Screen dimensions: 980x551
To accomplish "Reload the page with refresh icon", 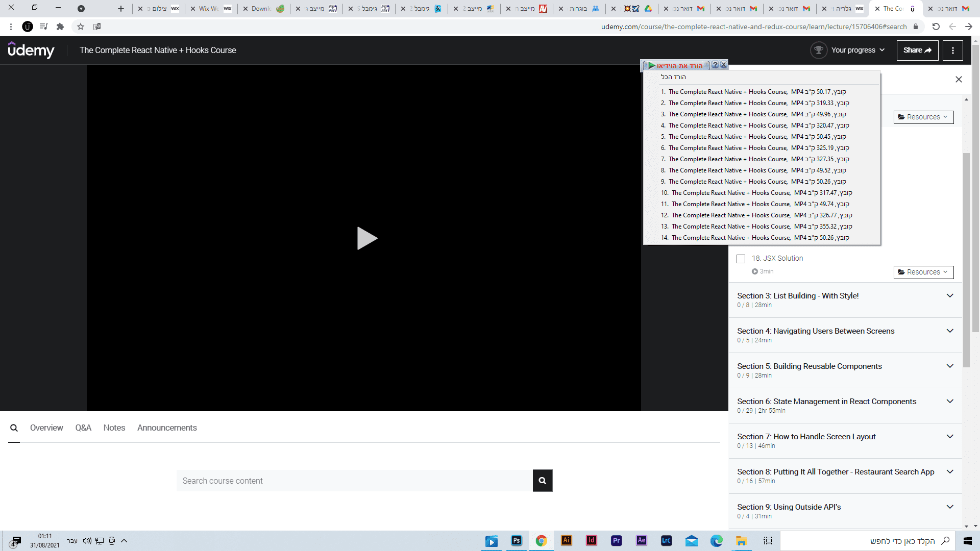I will (x=936, y=27).
